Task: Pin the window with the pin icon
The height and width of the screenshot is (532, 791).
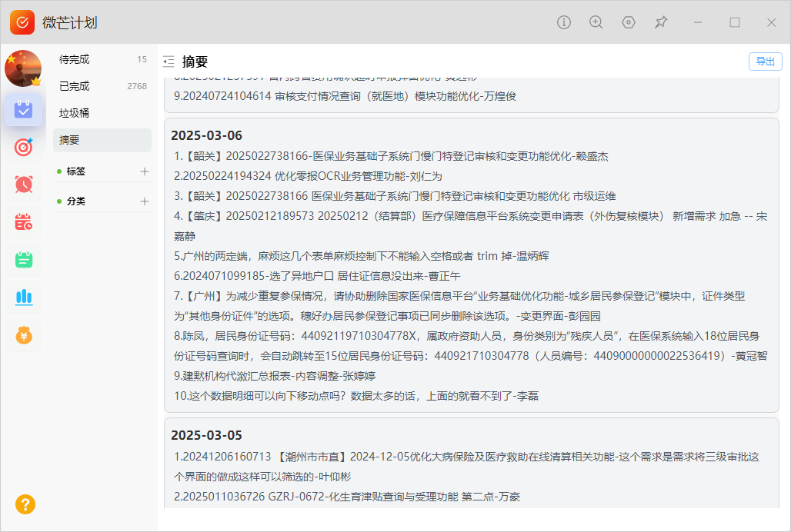Action: tap(661, 22)
